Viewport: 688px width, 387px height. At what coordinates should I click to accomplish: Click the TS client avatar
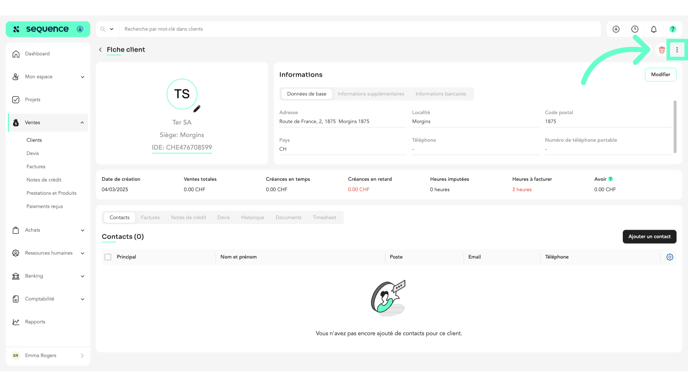[x=182, y=94]
